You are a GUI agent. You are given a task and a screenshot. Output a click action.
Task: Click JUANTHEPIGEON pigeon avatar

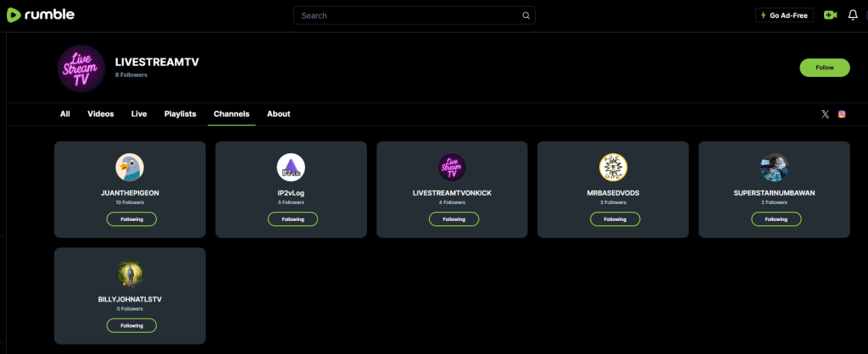pyautogui.click(x=130, y=167)
